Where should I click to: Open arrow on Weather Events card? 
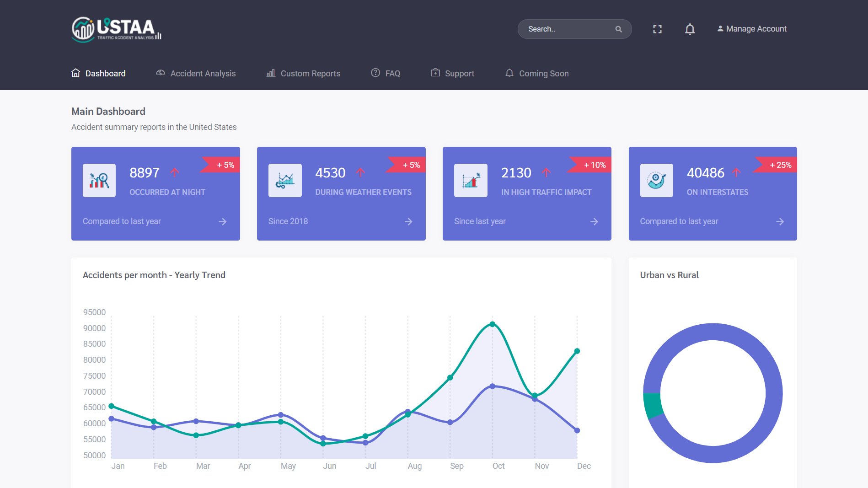click(408, 222)
